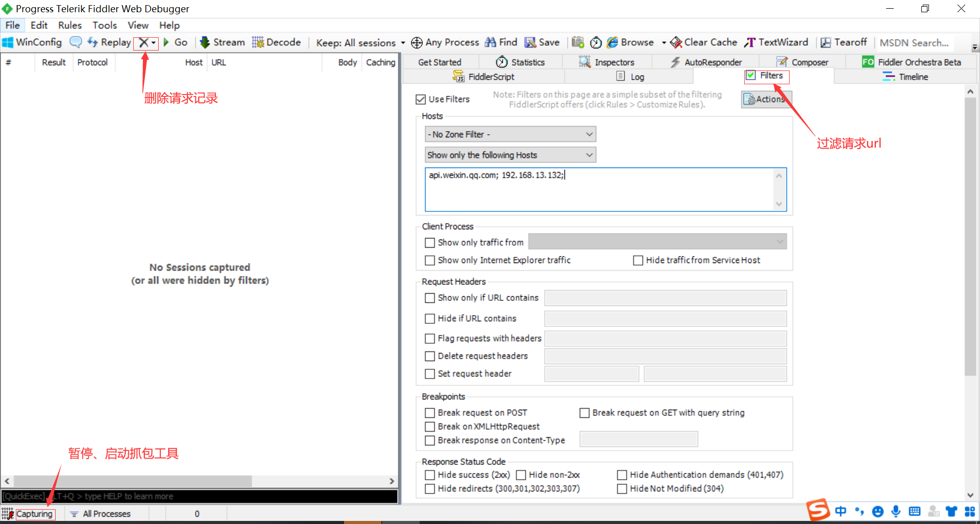Image resolution: width=980 pixels, height=524 pixels.
Task: Expand the toolbar overflow arrow at right
Action: coord(975,47)
